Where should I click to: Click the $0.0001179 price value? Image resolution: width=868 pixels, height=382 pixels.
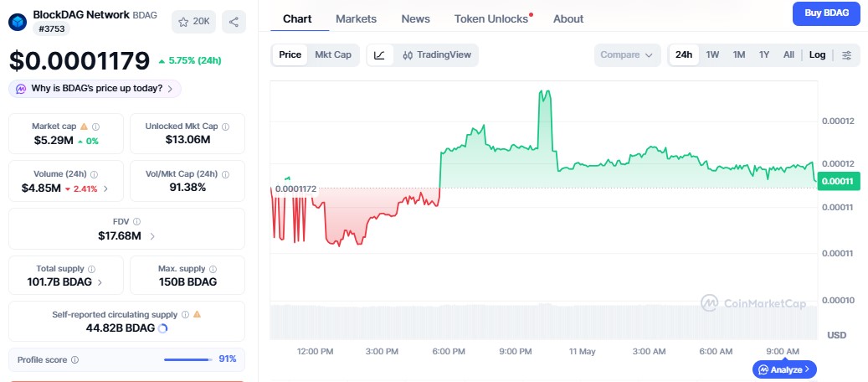[80, 60]
